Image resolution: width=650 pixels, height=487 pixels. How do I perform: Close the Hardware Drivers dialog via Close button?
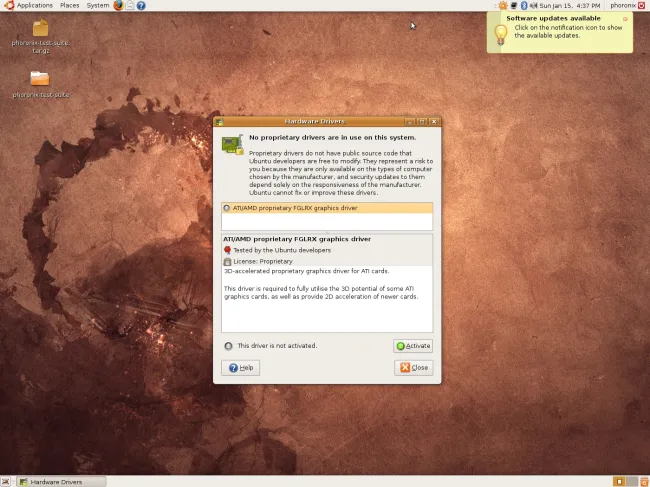[x=414, y=368]
